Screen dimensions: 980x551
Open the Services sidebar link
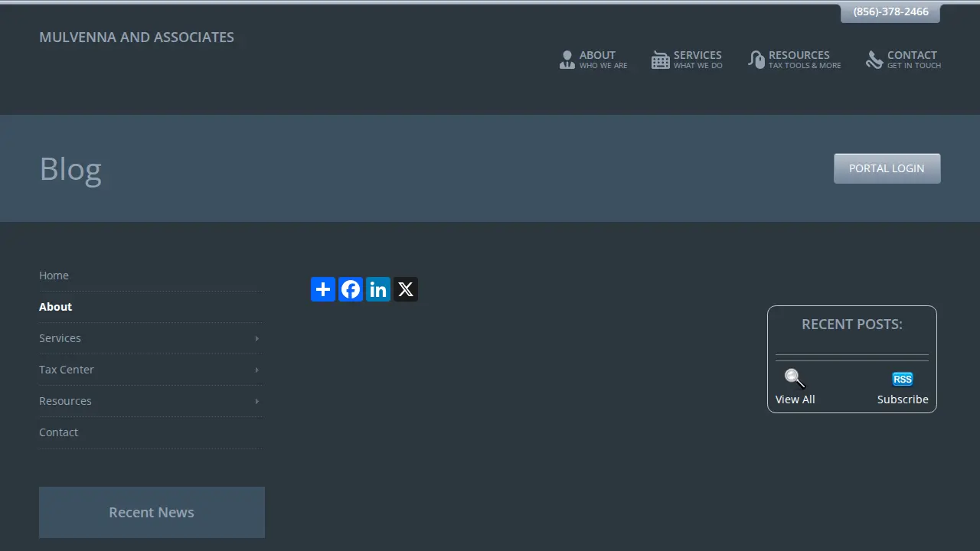pyautogui.click(x=60, y=338)
